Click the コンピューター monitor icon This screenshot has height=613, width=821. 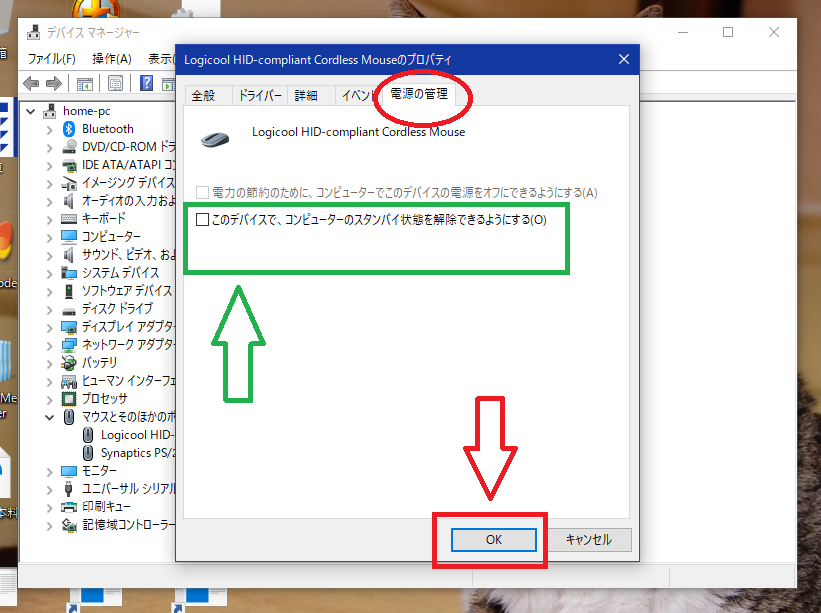point(69,237)
